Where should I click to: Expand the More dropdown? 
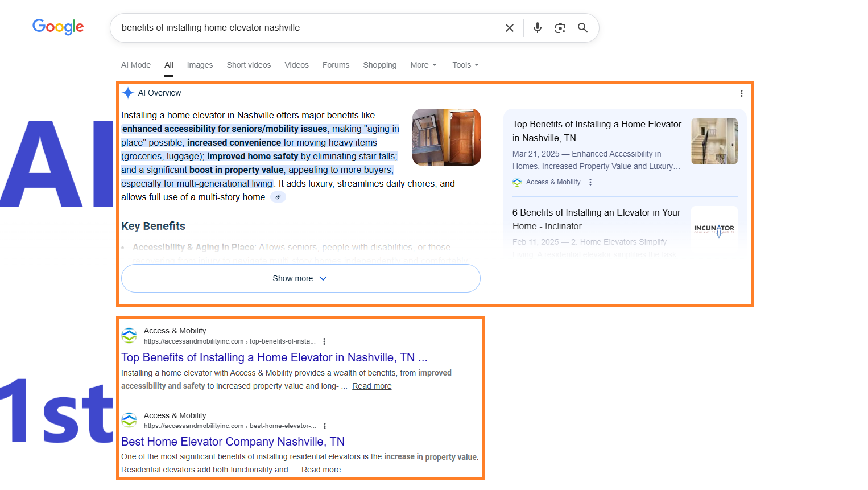[x=423, y=65]
